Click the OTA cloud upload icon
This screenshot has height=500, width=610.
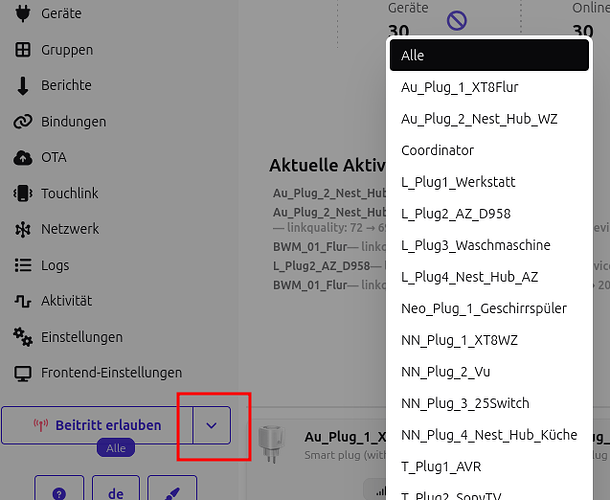[x=23, y=158]
